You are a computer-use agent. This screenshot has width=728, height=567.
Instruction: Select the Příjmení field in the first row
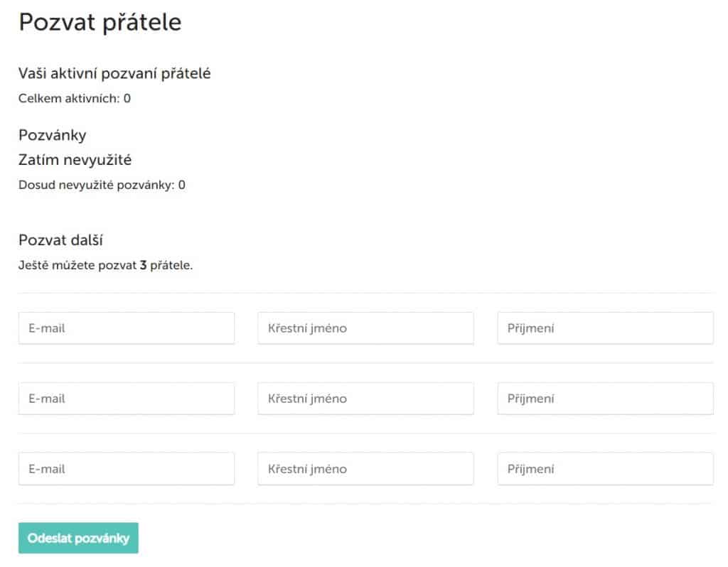605,328
